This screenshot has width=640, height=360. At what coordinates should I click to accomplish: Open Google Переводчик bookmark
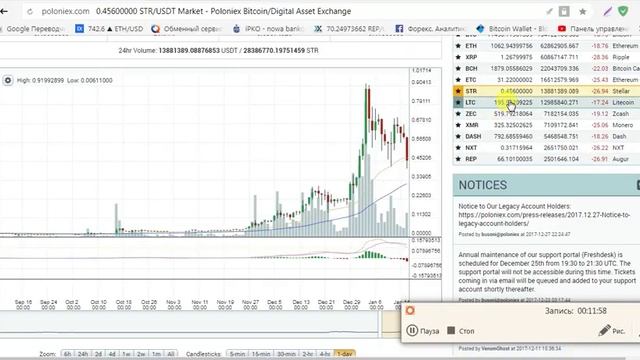33,29
